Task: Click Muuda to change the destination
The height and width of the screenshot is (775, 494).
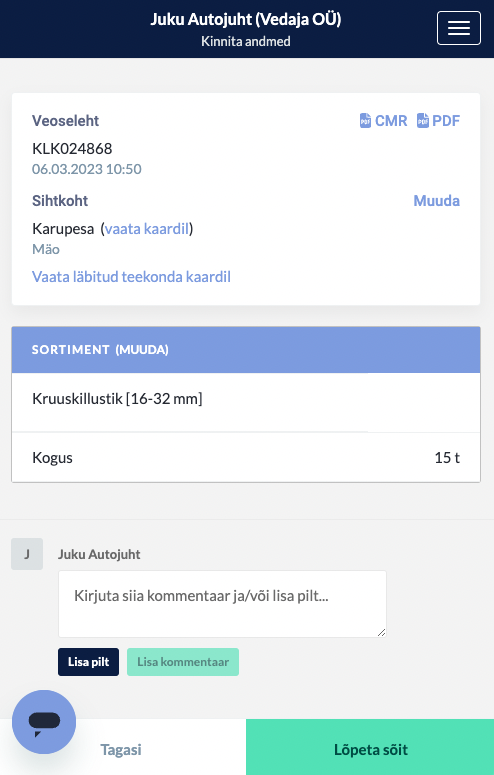Action: click(437, 201)
